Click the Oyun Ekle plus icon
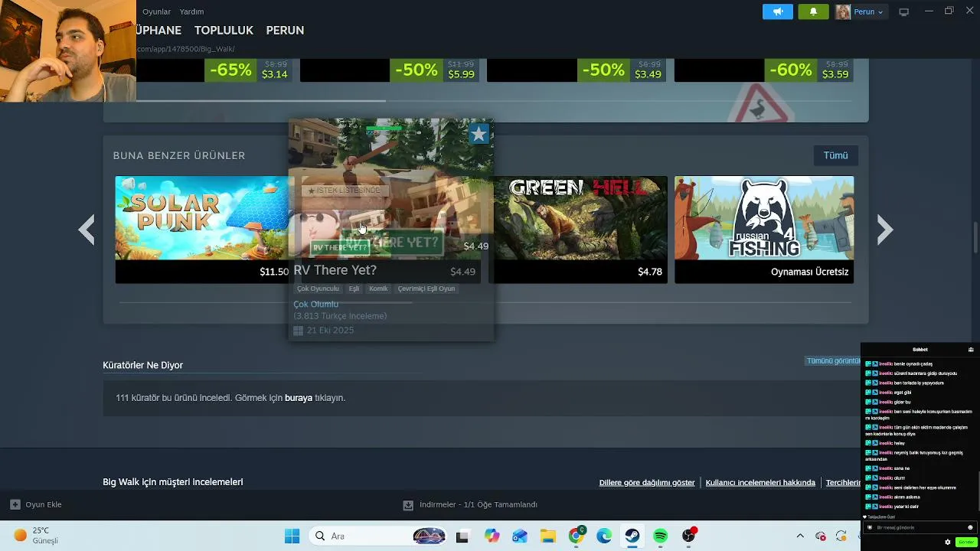The width and height of the screenshot is (980, 551). point(15,504)
